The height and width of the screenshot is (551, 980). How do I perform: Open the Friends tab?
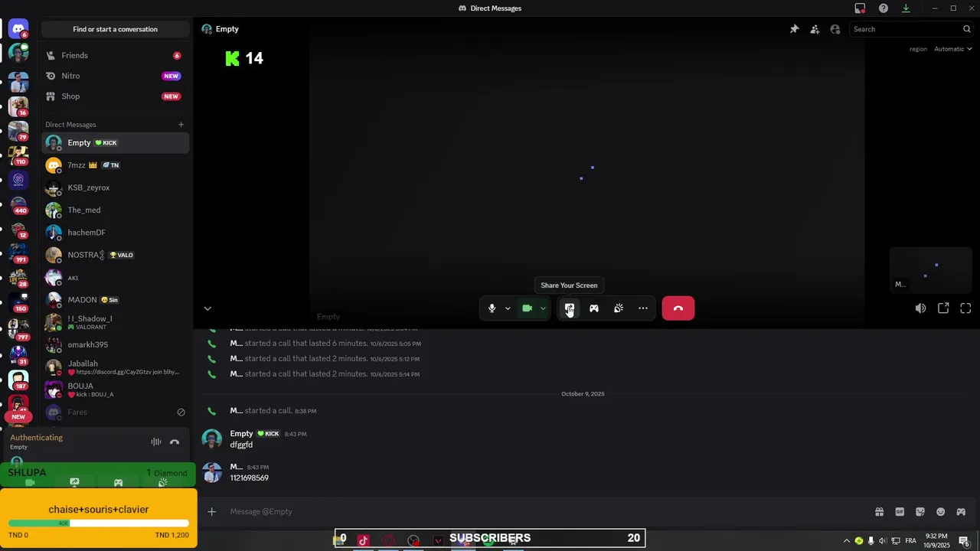[x=116, y=55]
